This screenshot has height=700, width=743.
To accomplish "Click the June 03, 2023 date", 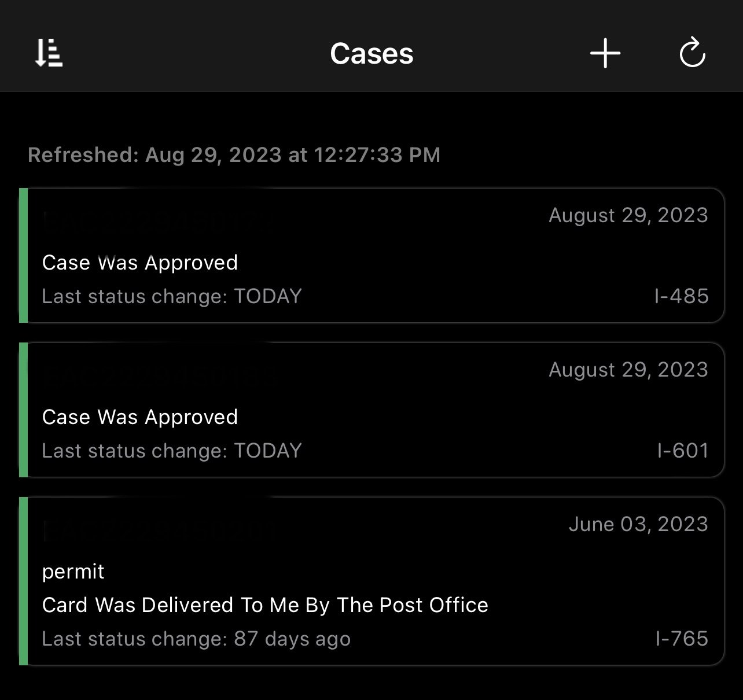I will tap(638, 524).
